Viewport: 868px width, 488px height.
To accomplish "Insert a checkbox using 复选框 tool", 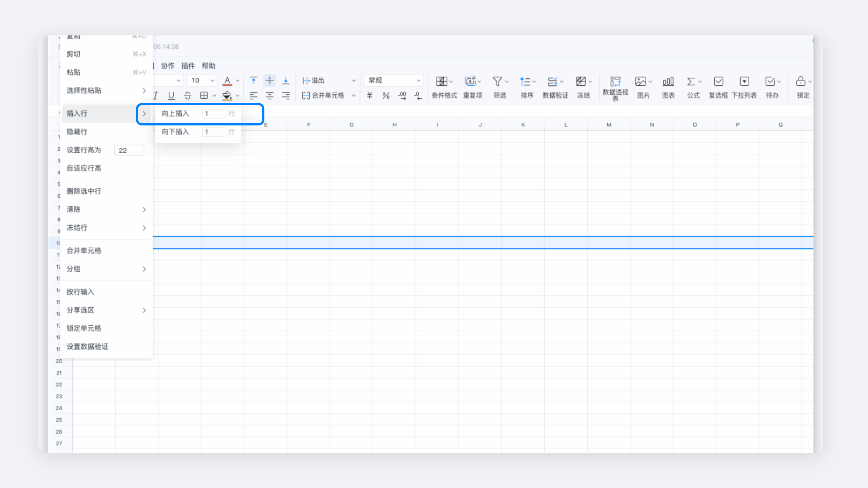I will 718,82.
